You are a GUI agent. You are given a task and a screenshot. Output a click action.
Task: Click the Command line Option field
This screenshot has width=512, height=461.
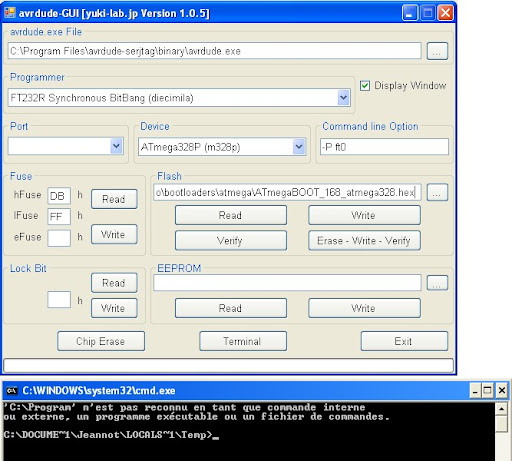tap(384, 147)
